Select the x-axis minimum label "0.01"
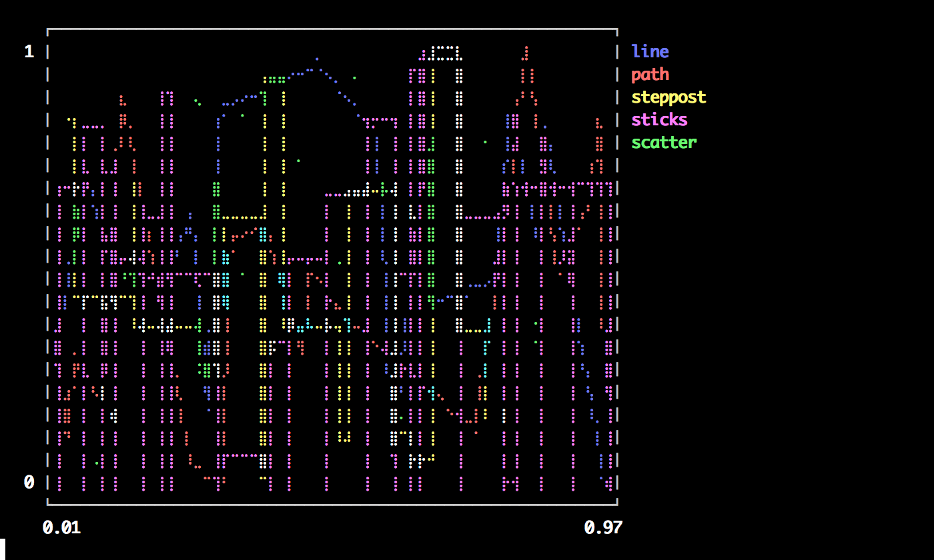Image resolution: width=934 pixels, height=560 pixels. point(61,527)
